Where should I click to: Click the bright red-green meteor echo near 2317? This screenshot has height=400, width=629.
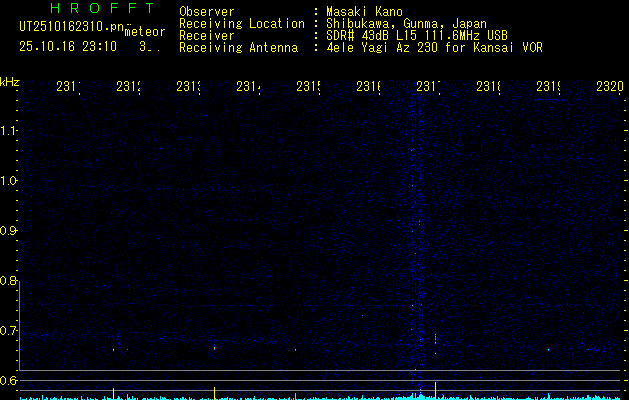pyautogui.click(x=435, y=339)
